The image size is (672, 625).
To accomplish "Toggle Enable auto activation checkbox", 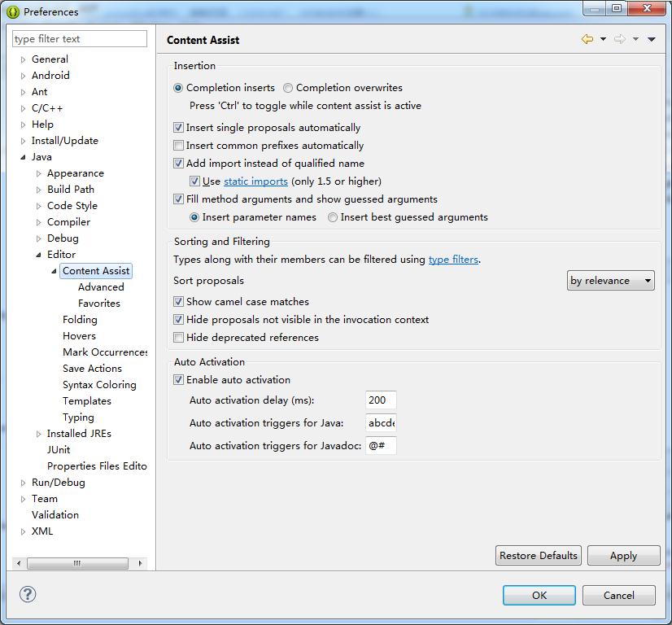I will pyautogui.click(x=178, y=380).
